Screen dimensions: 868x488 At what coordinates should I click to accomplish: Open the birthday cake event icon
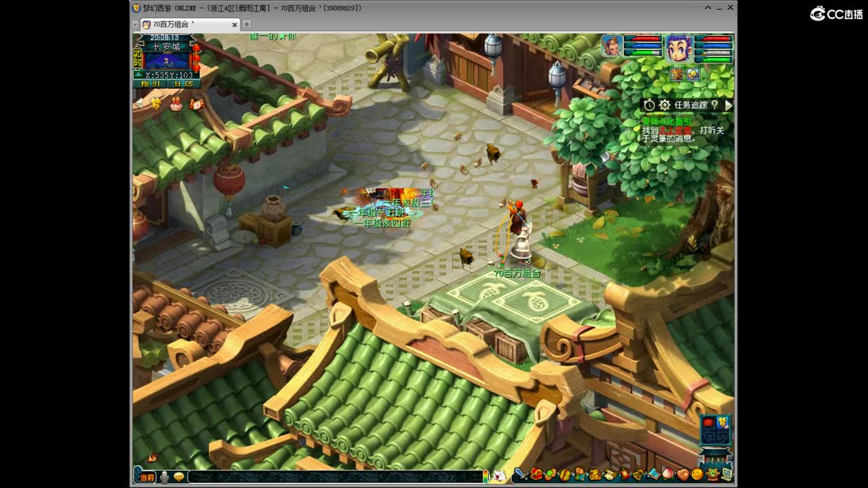176,104
